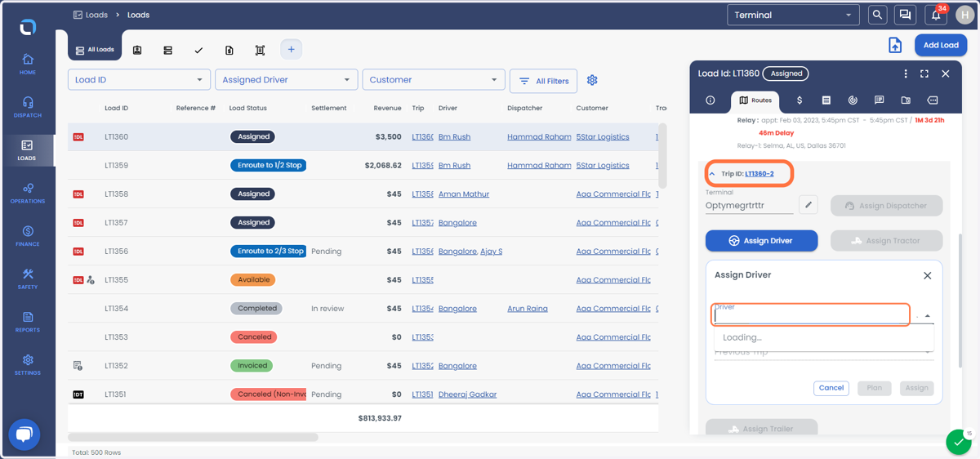980x459 pixels.
Task: Select the LT1355 Available status row
Action: (x=363, y=280)
